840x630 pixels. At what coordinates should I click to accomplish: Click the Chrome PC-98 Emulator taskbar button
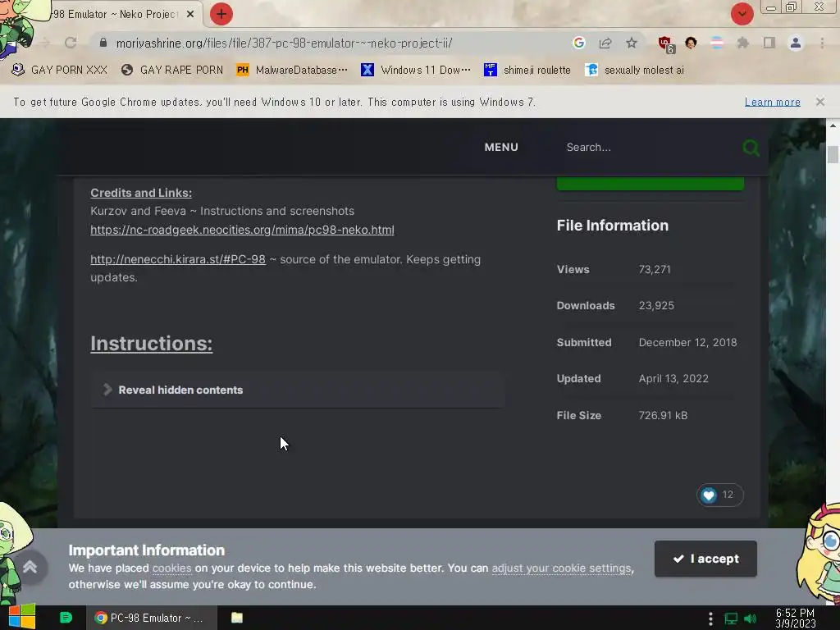pos(152,618)
